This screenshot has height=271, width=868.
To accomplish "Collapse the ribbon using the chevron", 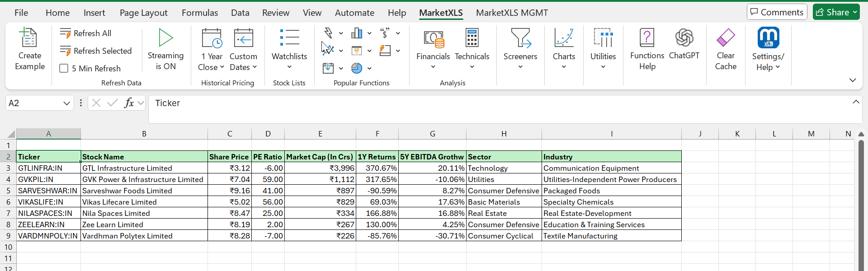I will (853, 80).
